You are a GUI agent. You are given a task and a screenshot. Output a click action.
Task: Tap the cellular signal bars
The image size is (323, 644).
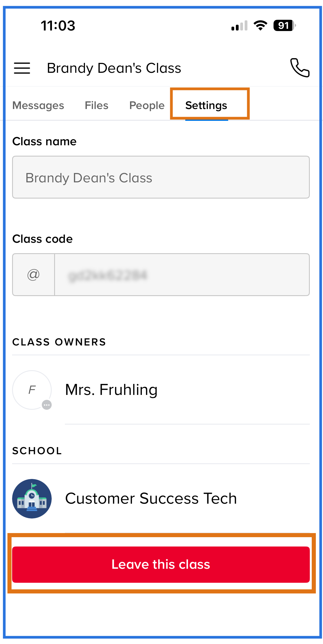click(x=239, y=26)
